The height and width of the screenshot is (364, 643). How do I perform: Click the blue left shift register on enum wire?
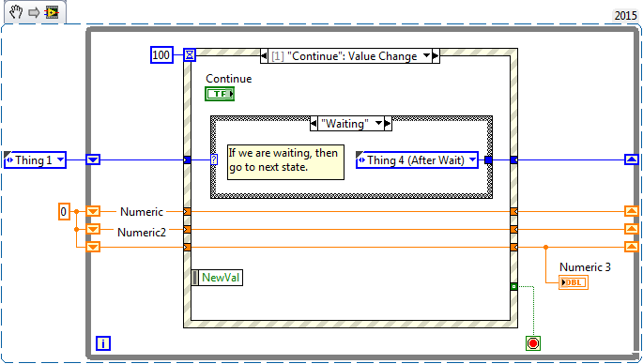pos(93,159)
